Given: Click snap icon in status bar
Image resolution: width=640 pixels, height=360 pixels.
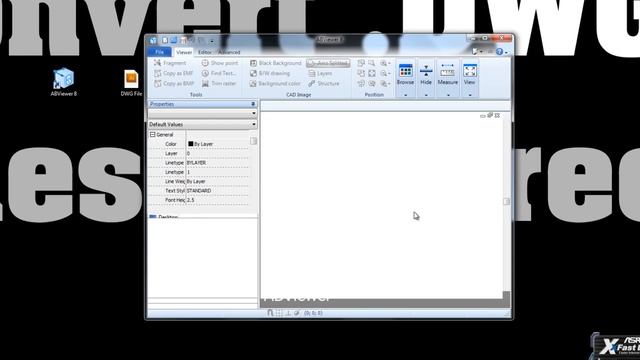Looking at the screenshot, I should [270, 313].
